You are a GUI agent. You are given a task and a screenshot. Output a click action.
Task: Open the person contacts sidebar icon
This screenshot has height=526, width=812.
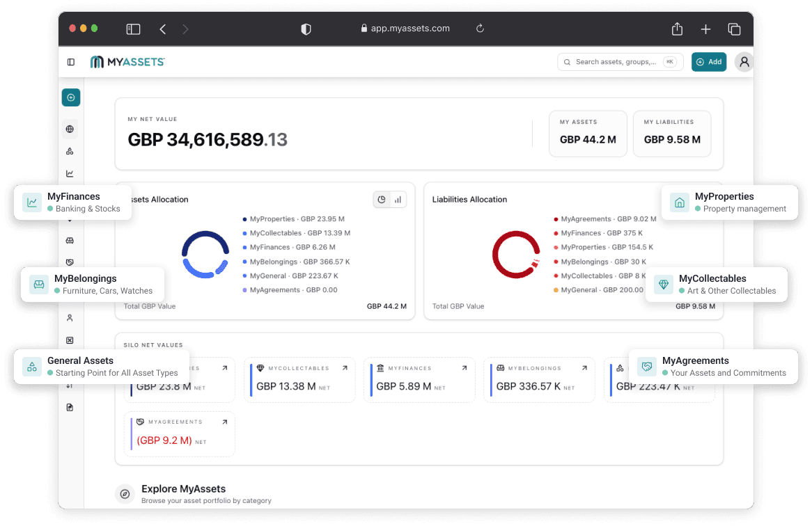(x=70, y=318)
